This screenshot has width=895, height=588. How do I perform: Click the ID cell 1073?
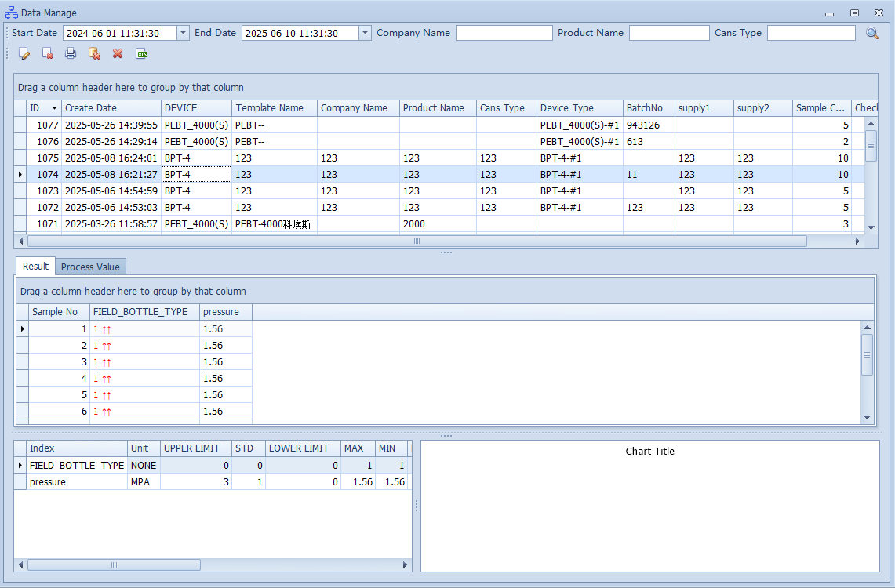44,191
